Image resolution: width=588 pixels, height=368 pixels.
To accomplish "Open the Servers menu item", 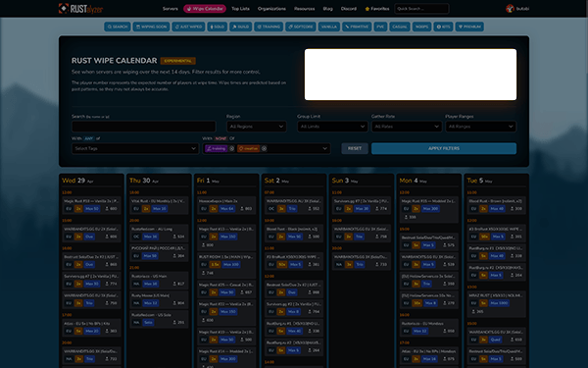I will (x=170, y=9).
